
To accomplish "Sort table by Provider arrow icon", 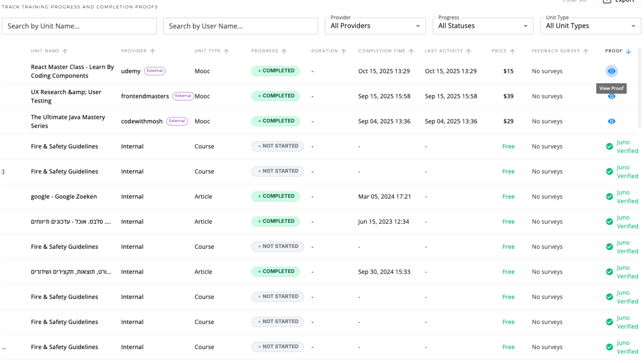I will click(x=153, y=51).
